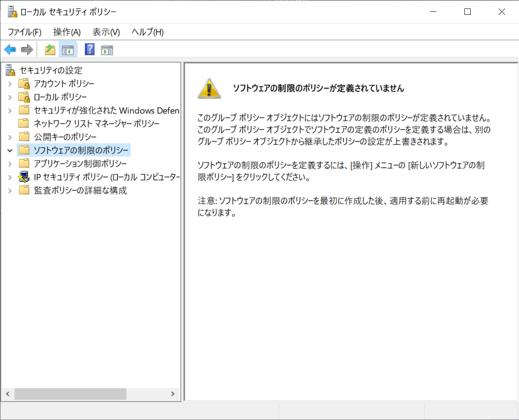The image size is (519, 420).
Task: Open help with the blue question mark icon
Action: point(90,50)
